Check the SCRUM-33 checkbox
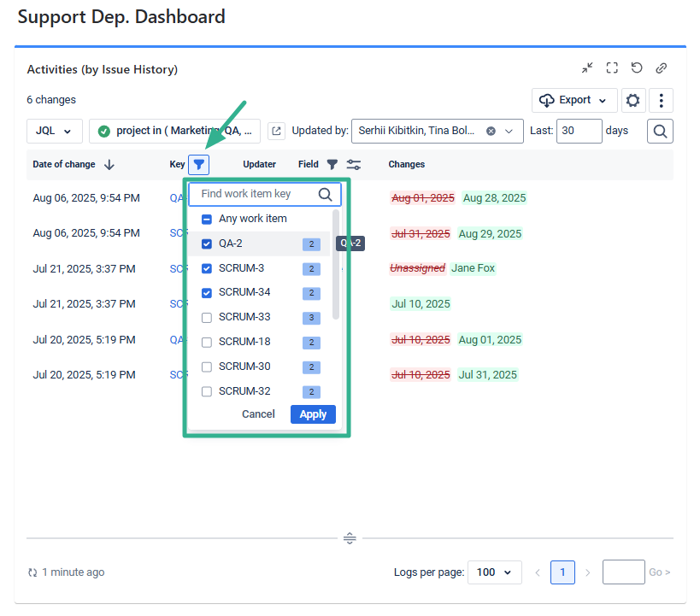This screenshot has width=700, height=616. pyautogui.click(x=207, y=317)
